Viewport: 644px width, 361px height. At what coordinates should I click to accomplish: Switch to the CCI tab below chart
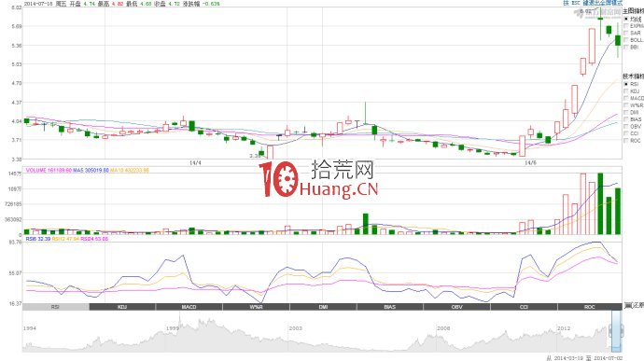pos(525,307)
